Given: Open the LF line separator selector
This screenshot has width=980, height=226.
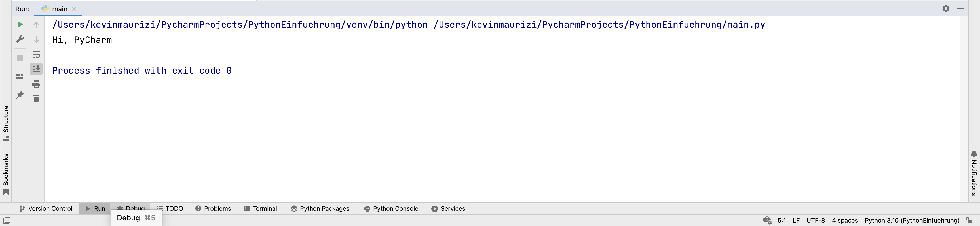Looking at the screenshot, I should [x=796, y=220].
